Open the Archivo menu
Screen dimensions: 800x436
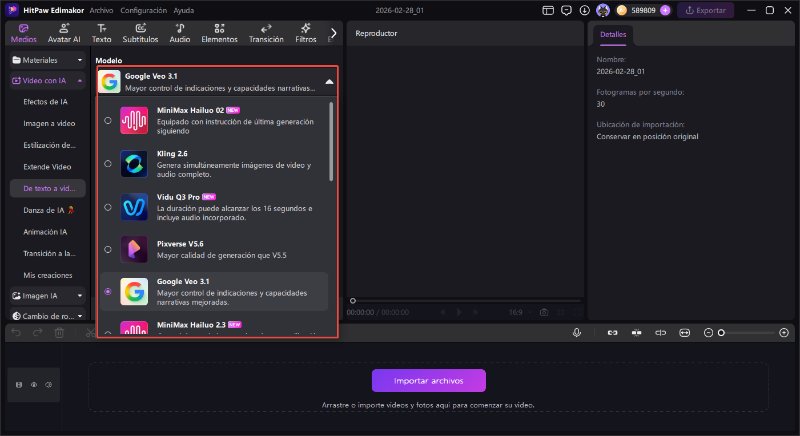[x=101, y=10]
